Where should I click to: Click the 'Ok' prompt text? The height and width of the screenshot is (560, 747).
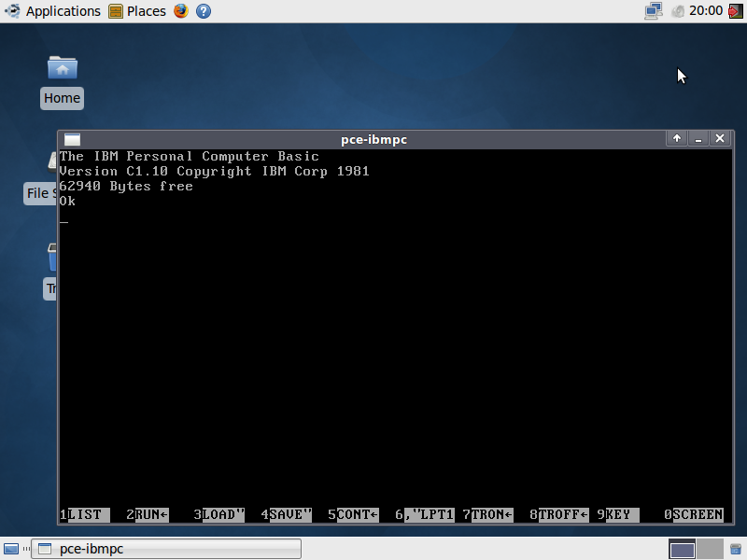67,201
